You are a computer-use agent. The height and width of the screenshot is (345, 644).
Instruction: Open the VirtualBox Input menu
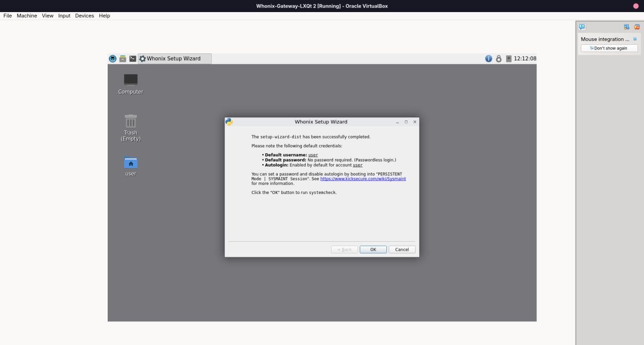pos(64,16)
